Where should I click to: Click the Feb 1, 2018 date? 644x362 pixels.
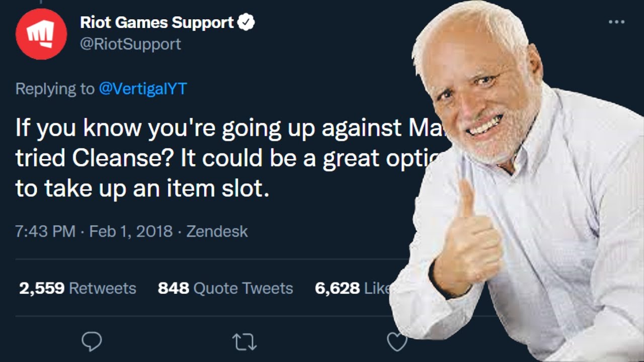coord(131,232)
